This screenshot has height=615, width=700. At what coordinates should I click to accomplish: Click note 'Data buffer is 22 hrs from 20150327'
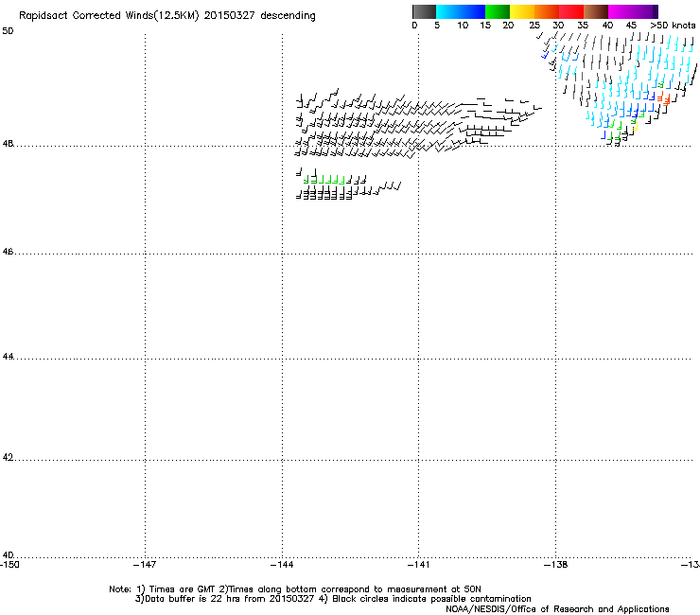point(229,599)
